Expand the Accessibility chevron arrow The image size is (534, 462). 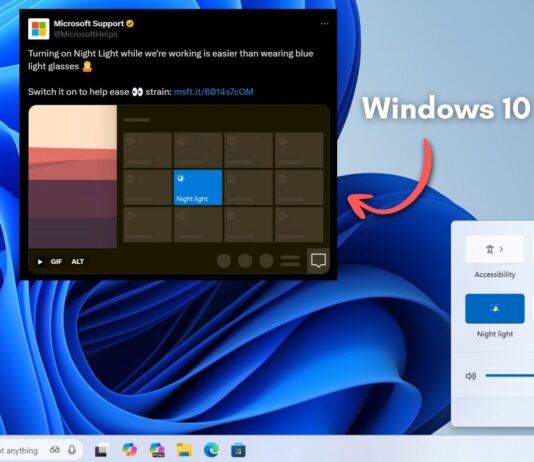point(501,249)
